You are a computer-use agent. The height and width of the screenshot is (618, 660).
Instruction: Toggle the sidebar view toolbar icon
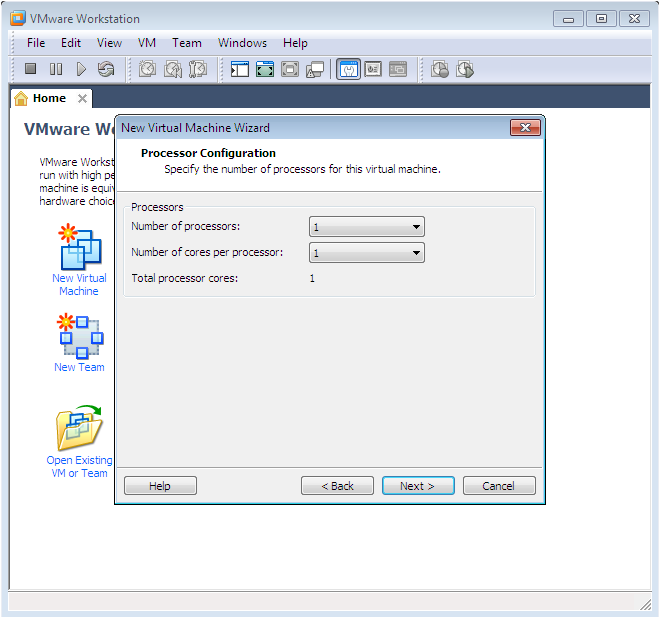click(240, 69)
